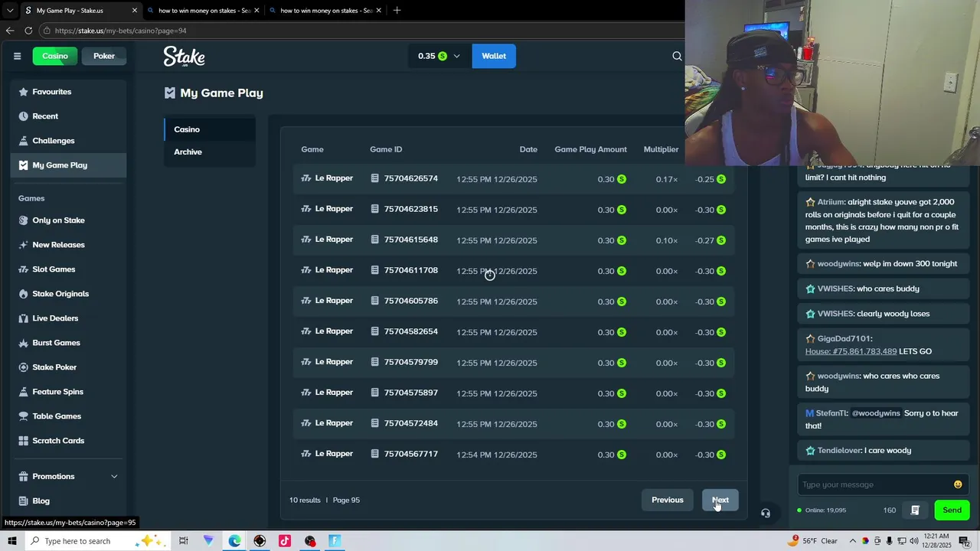Image resolution: width=980 pixels, height=551 pixels.
Task: Open chat rules document icon
Action: click(915, 510)
